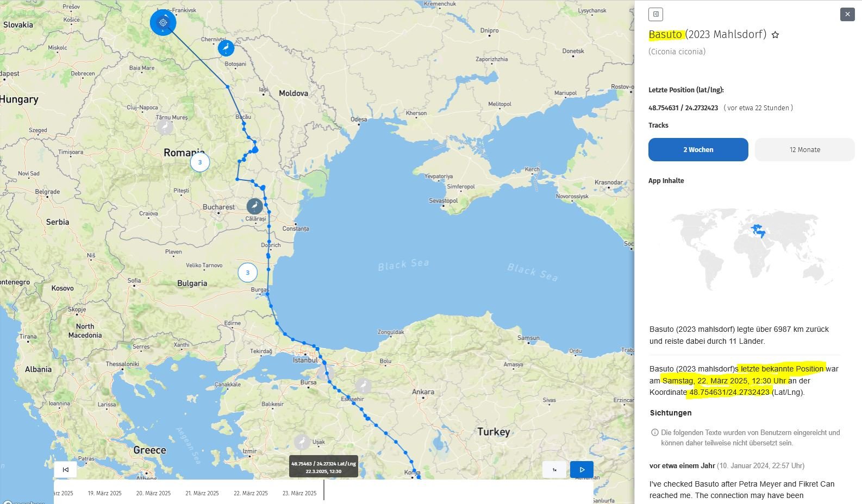Close the Basuto details panel
The height and width of the screenshot is (504, 862).
(847, 15)
